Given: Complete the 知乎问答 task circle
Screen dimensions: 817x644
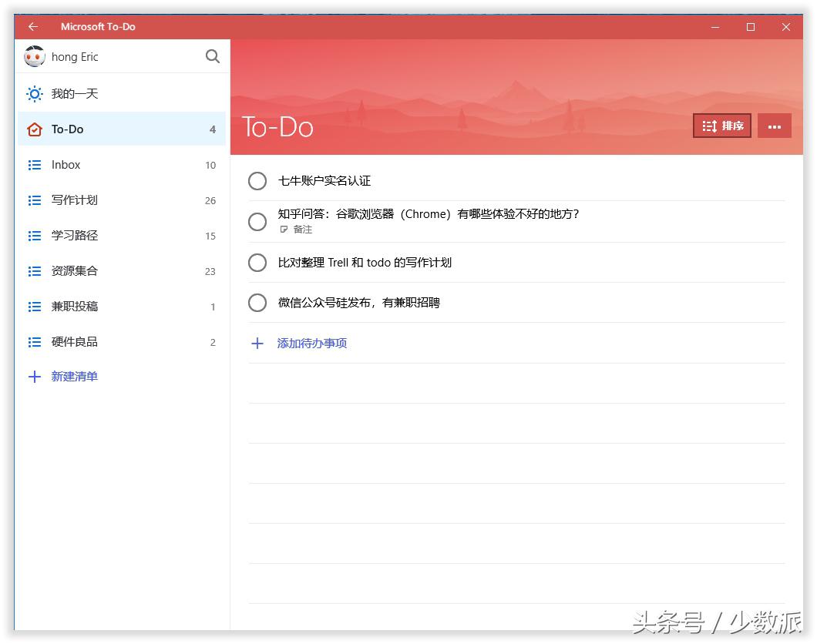Looking at the screenshot, I should (257, 222).
